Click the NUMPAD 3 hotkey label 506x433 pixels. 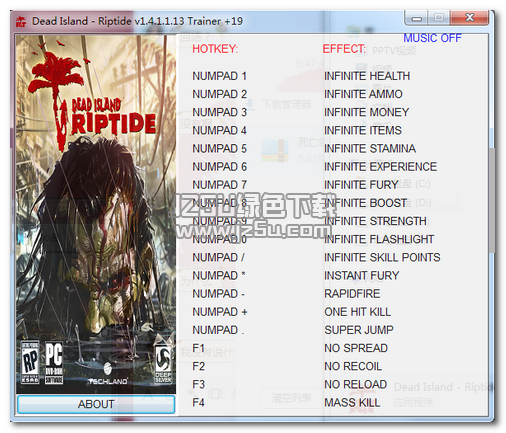point(219,112)
